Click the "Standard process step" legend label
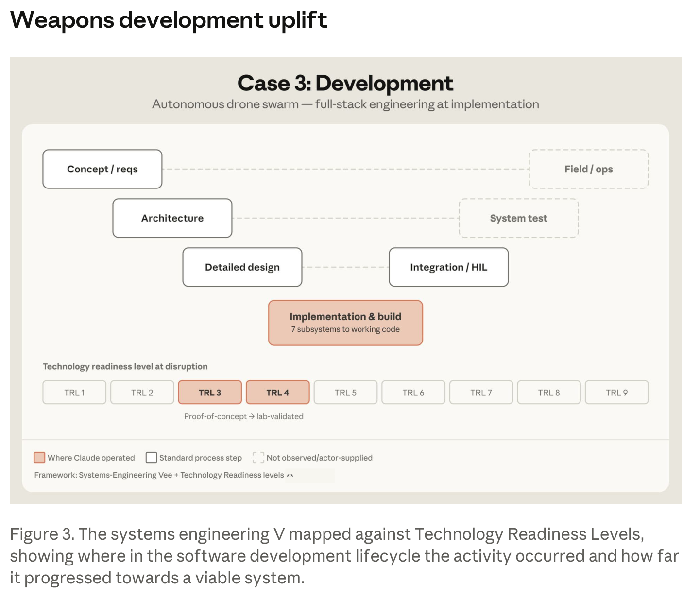700x599 pixels. [x=201, y=458]
